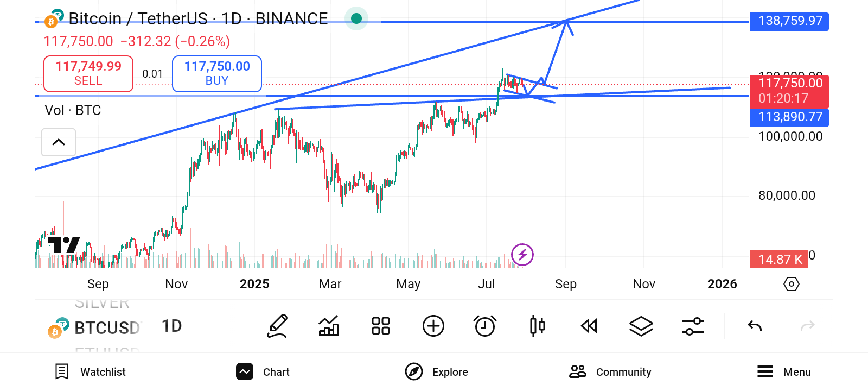Tap the −312.32 (−0.26%) price change

pyautogui.click(x=175, y=41)
